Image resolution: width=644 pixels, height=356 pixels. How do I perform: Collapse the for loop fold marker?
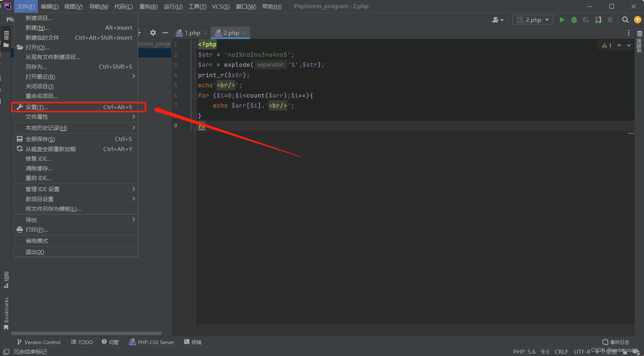pyautogui.click(x=195, y=95)
